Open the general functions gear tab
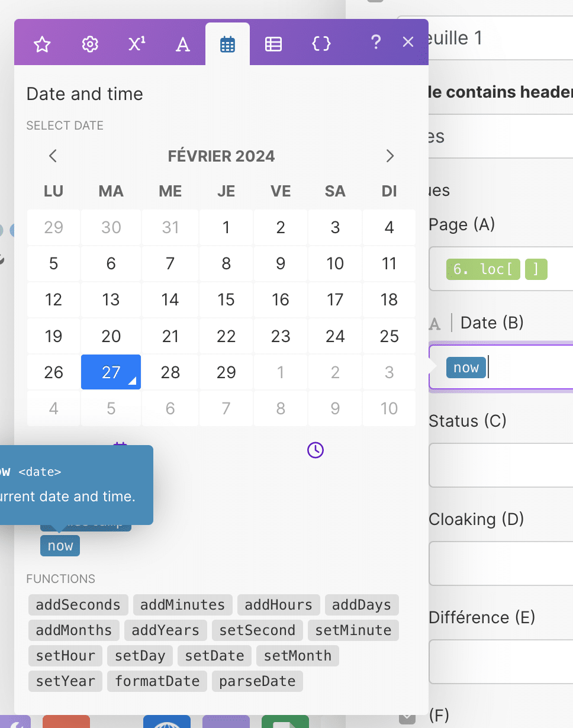 [x=89, y=44]
